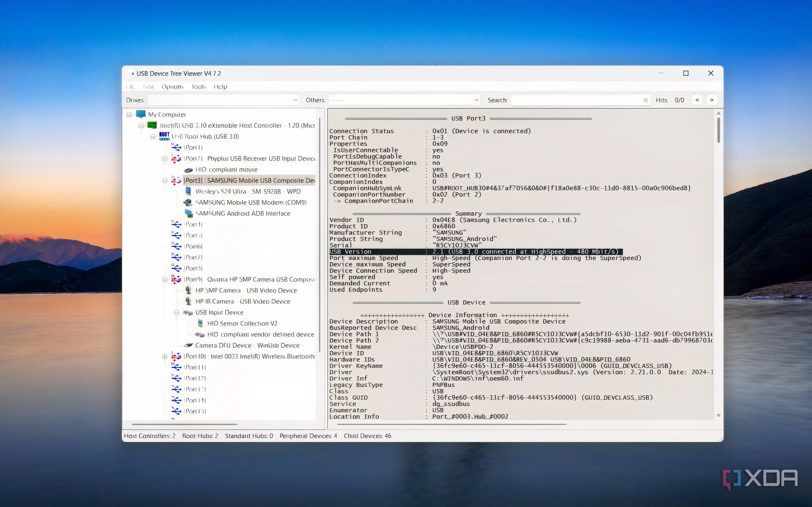Collapse the My Computer tree node
Screen dimensions: 812x507
pyautogui.click(x=129, y=115)
